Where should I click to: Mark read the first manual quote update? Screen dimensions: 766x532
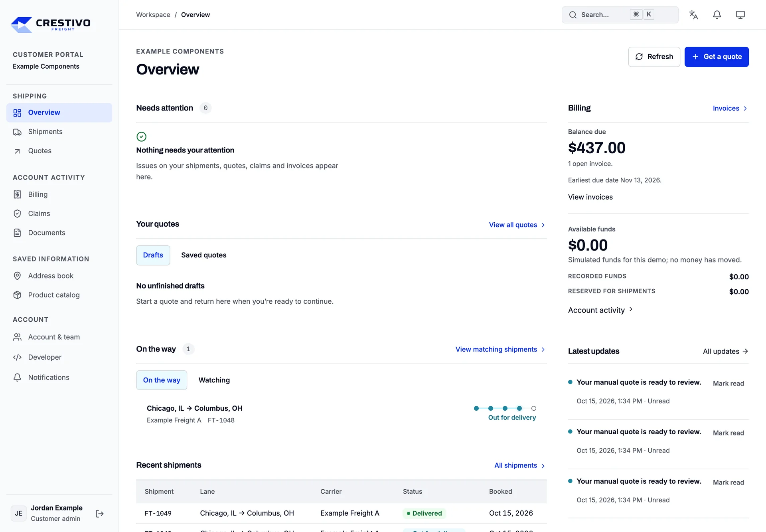tap(728, 383)
